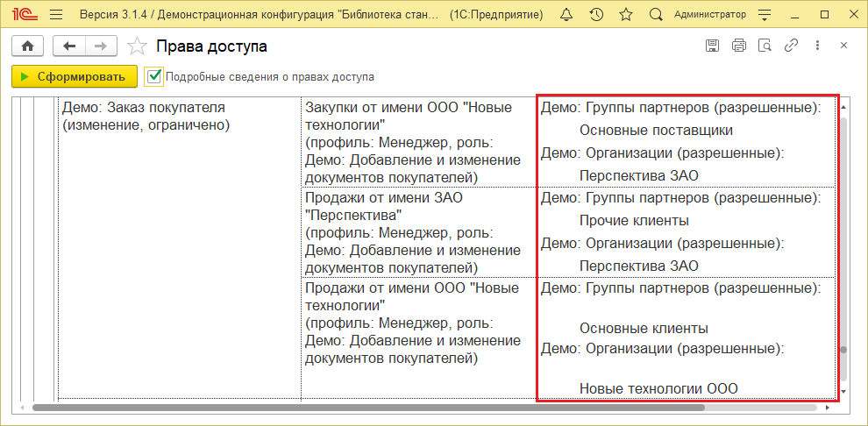
Task: Close the Права доступа tab
Action: [x=844, y=46]
